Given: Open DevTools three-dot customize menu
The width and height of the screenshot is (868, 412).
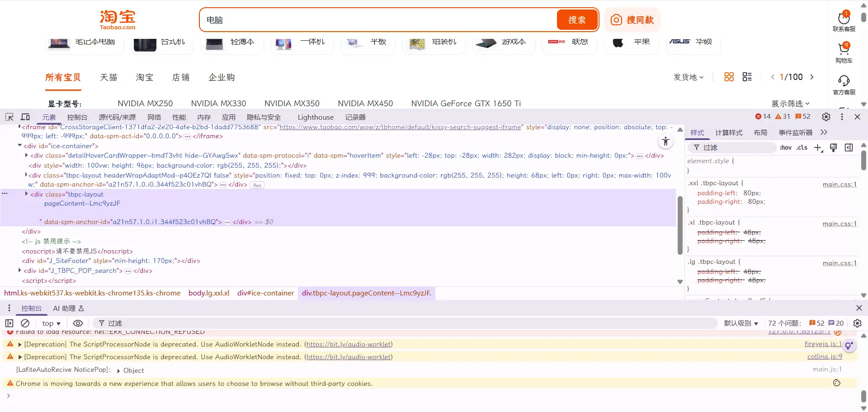Looking at the screenshot, I should [842, 117].
